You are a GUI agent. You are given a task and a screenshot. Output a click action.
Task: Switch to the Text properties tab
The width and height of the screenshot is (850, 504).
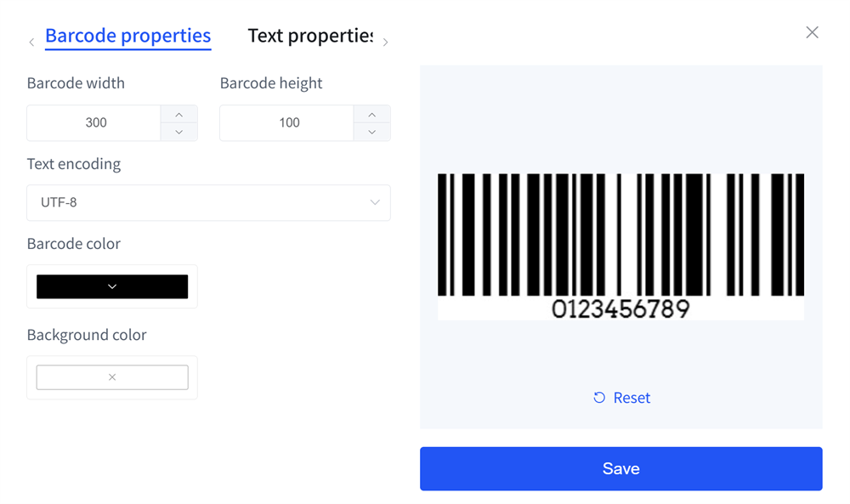(x=311, y=36)
